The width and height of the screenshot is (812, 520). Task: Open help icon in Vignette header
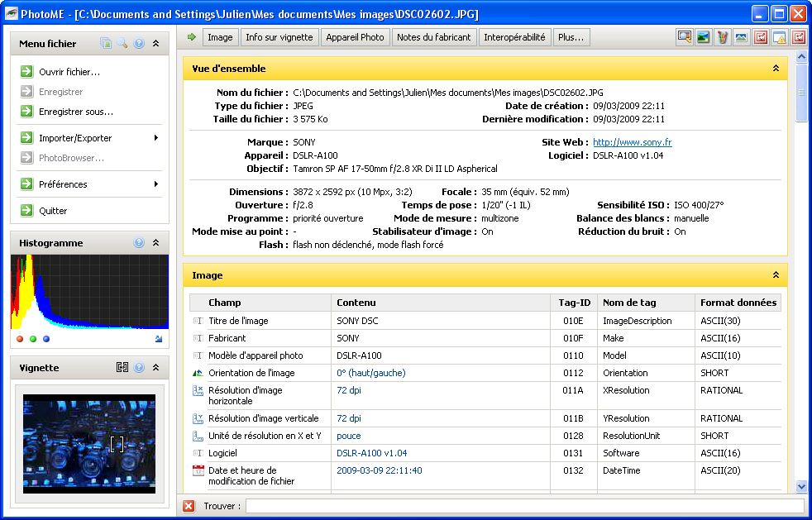(x=139, y=367)
